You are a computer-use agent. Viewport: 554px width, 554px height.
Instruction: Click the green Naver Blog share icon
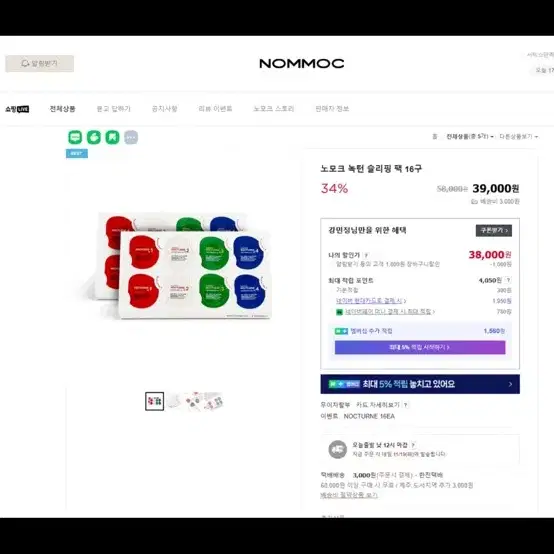pos(94,137)
